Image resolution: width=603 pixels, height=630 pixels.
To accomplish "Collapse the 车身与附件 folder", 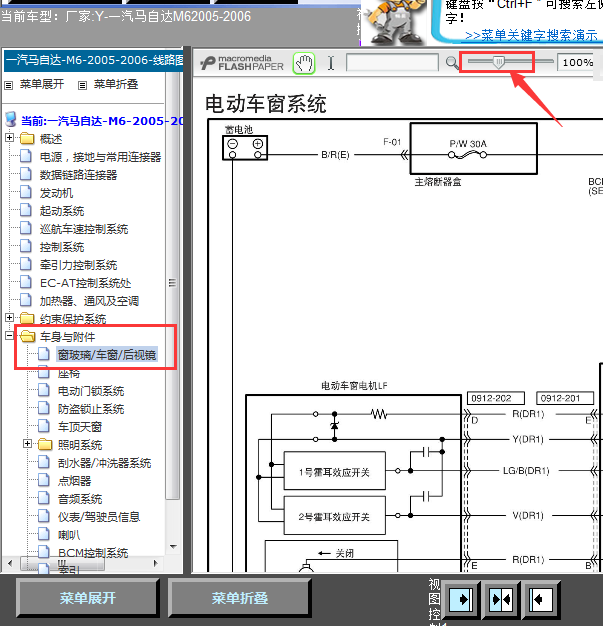I will coord(9,335).
